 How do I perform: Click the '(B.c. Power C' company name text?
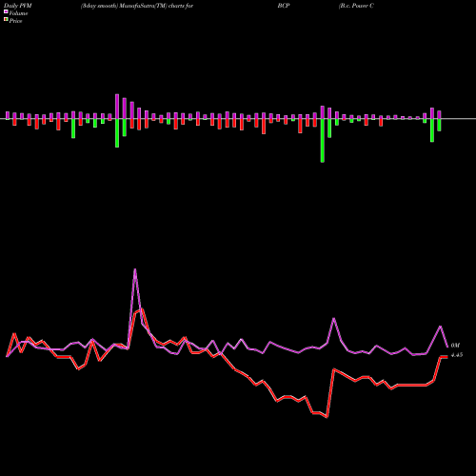pyautogui.click(x=356, y=6)
